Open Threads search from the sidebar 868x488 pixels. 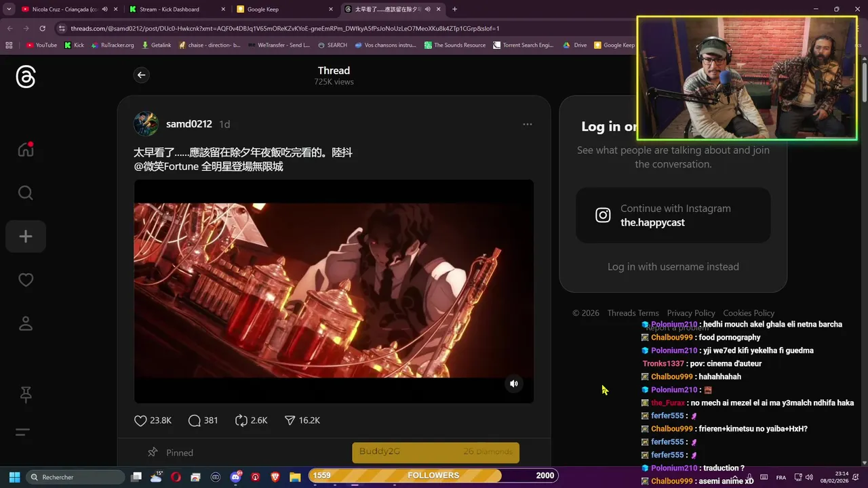[26, 193]
